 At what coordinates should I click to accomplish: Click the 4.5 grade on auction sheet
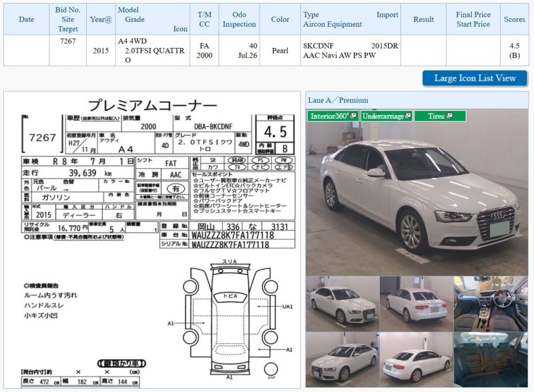tap(275, 132)
